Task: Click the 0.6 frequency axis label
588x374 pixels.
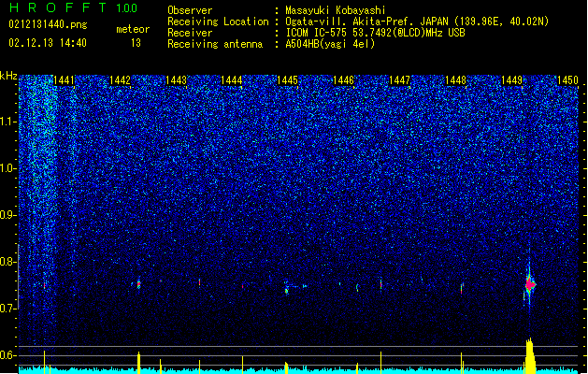Action: pyautogui.click(x=8, y=355)
